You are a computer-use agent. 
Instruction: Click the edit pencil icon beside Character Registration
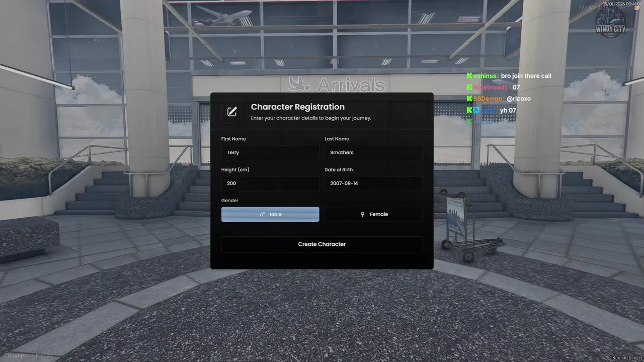pos(232,112)
